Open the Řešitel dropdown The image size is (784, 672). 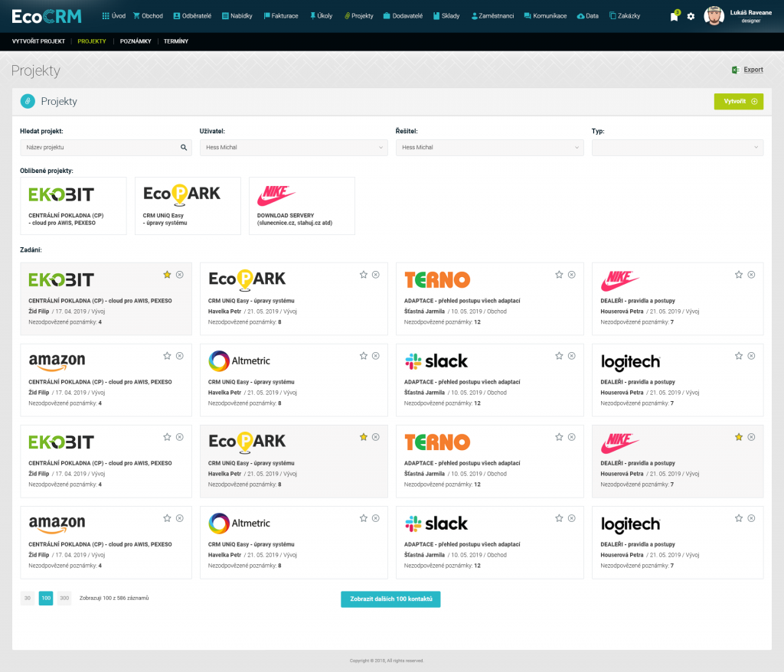coord(489,148)
